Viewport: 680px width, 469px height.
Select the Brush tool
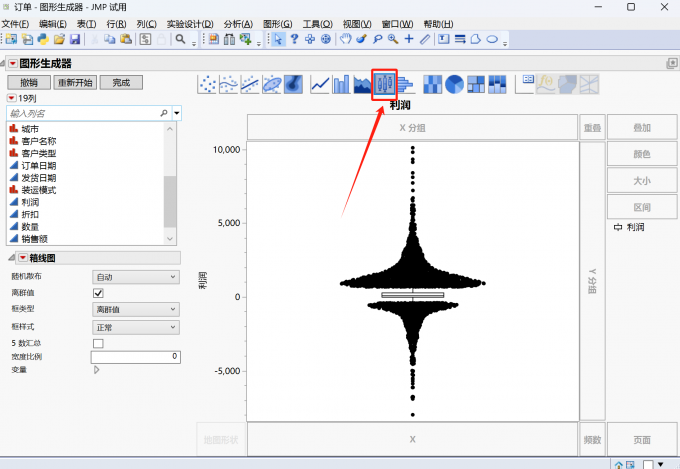(361, 39)
